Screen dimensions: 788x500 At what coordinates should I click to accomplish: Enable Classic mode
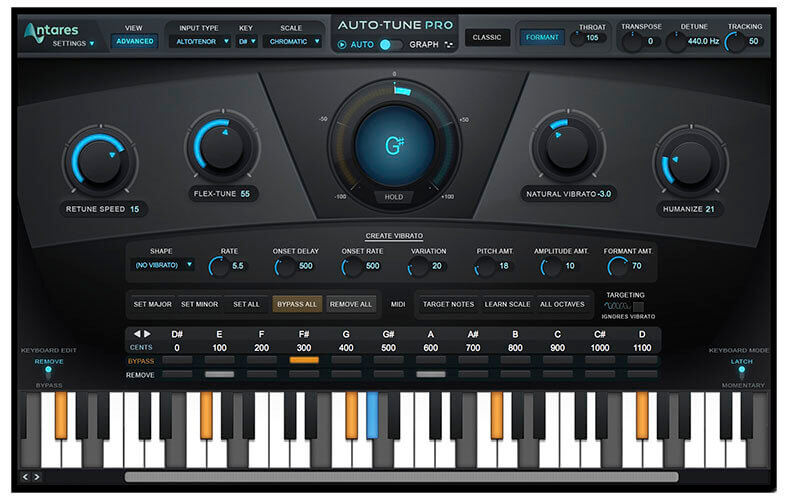486,37
